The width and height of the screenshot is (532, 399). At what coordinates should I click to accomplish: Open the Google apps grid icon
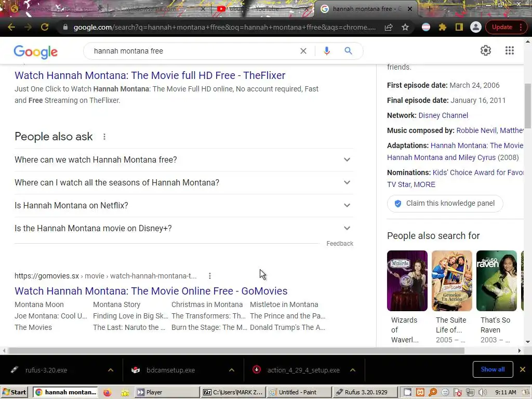pyautogui.click(x=509, y=50)
